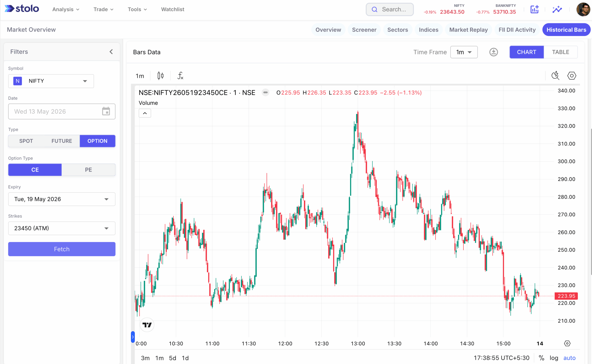
Task: Click the page vertical scrollbar
Action: [x=591, y=202]
